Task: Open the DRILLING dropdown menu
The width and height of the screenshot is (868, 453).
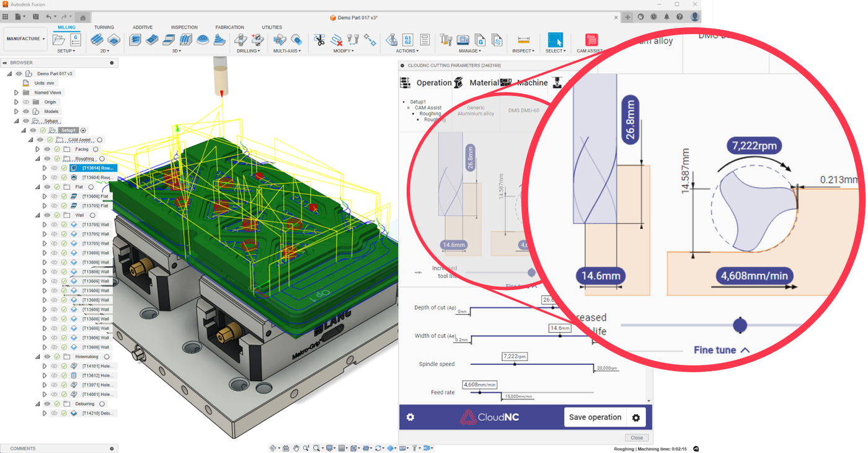Action: point(249,51)
